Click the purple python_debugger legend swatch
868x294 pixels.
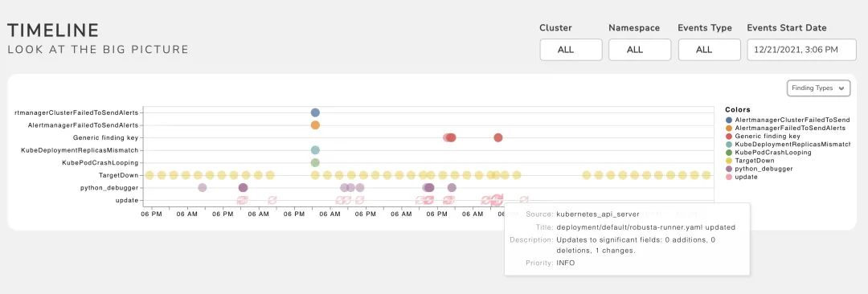(728, 169)
